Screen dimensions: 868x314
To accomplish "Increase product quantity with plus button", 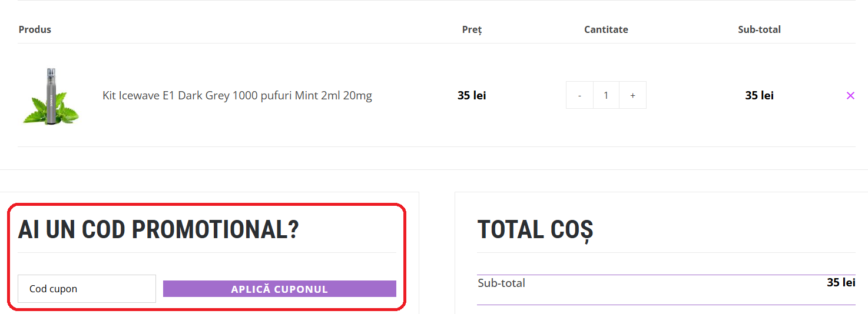I will point(632,95).
